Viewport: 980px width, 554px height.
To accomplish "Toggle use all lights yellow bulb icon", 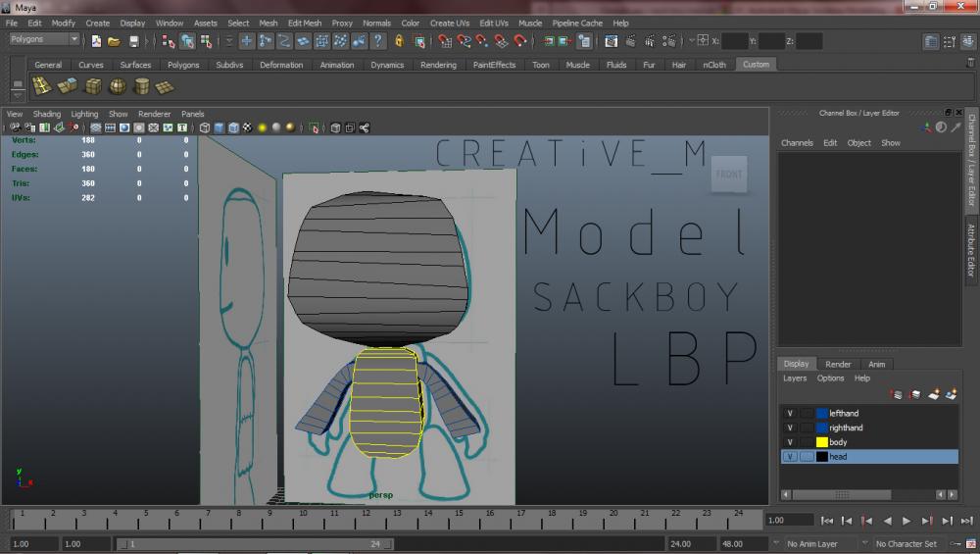I will point(262,127).
